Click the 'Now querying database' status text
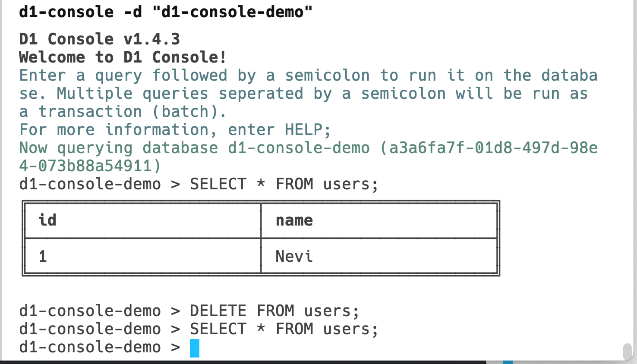This screenshot has width=637, height=364. point(118,148)
